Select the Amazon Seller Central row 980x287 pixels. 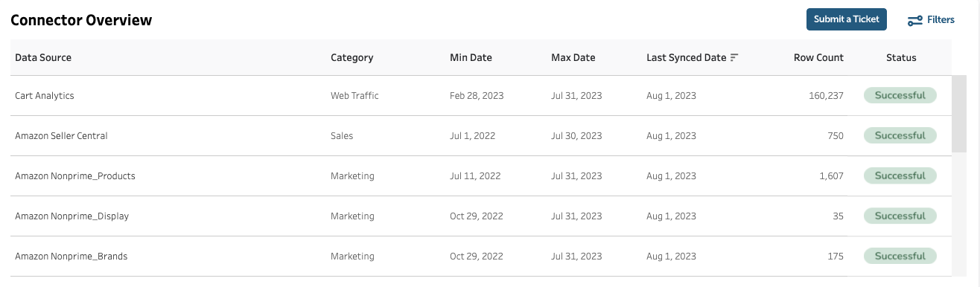481,136
